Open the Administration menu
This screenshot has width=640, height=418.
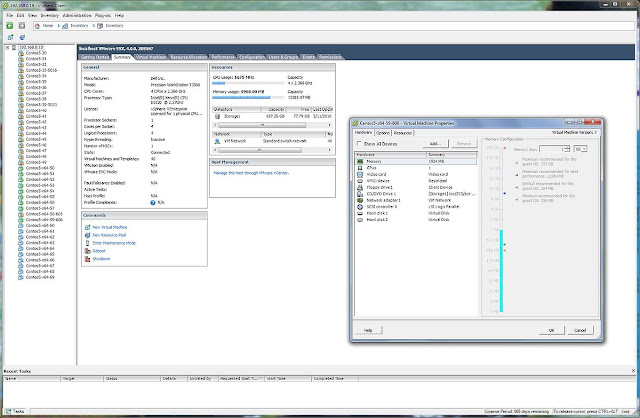[x=77, y=16]
